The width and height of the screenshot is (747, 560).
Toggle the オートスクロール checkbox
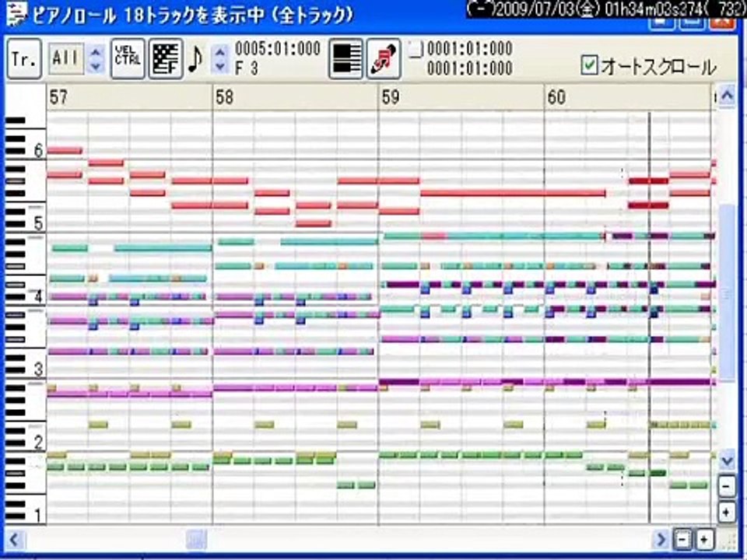coord(589,65)
